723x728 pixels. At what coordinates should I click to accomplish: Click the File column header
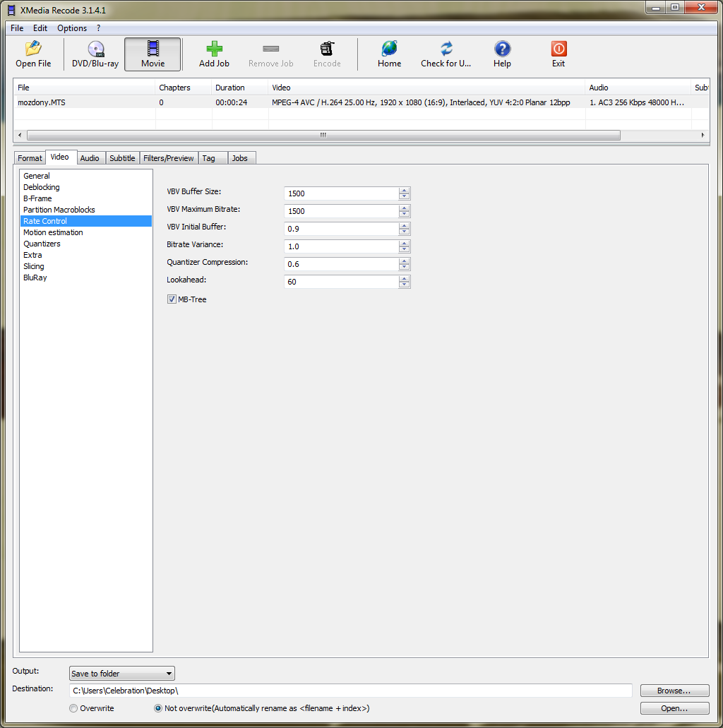(x=85, y=88)
